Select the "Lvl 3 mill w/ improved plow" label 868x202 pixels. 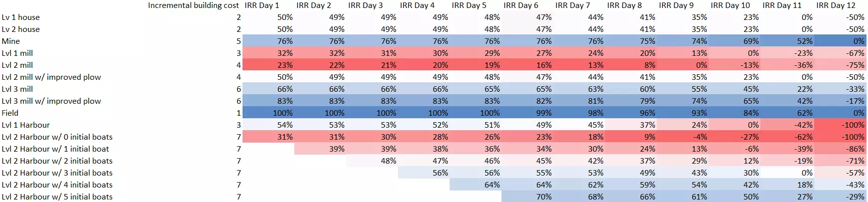pyautogui.click(x=51, y=101)
